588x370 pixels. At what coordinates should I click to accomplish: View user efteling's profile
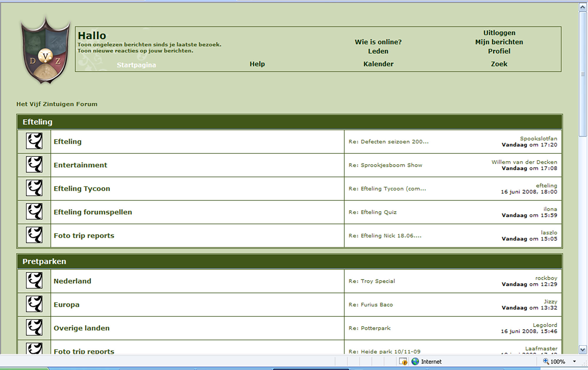click(546, 185)
